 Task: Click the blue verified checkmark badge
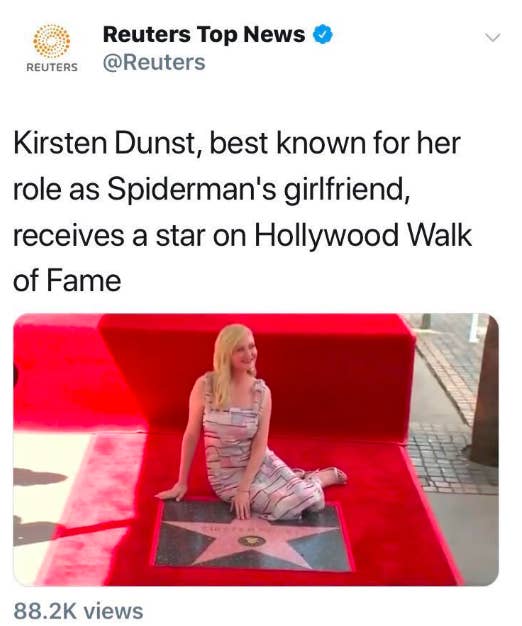click(322, 34)
